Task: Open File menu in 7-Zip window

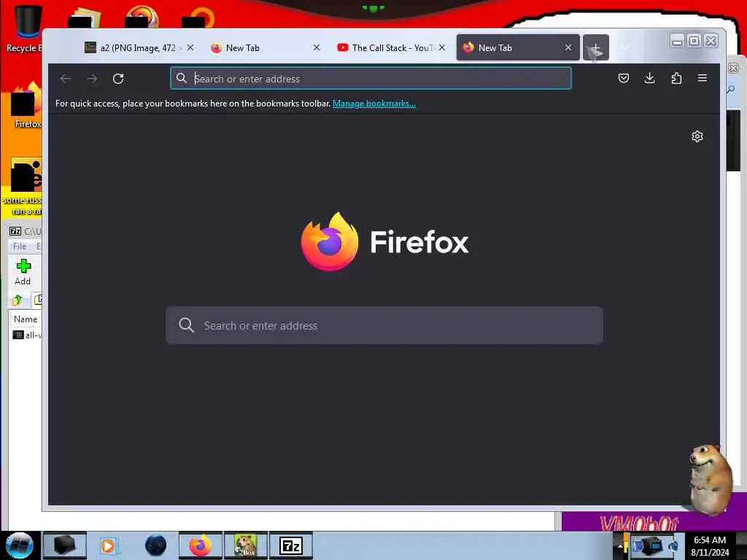Action: pos(20,246)
